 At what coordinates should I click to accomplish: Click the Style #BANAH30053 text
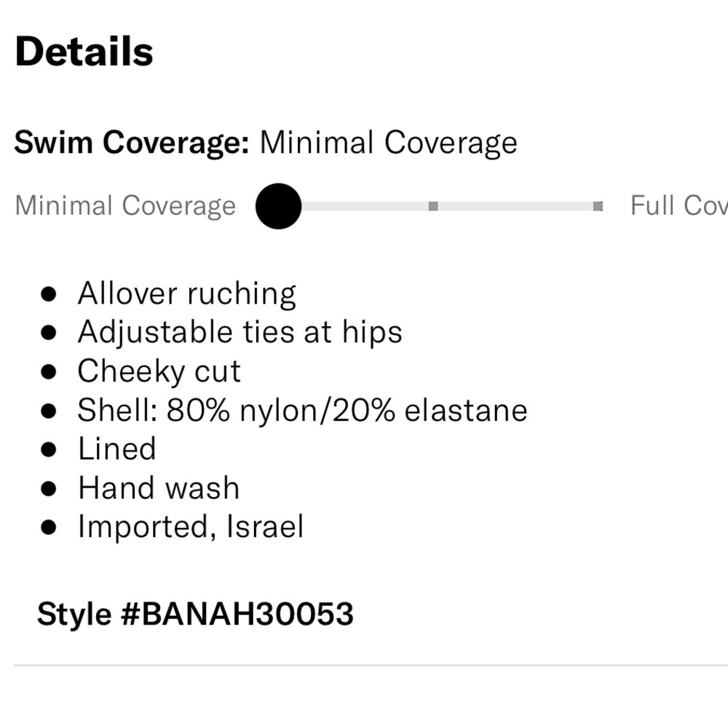tap(195, 614)
